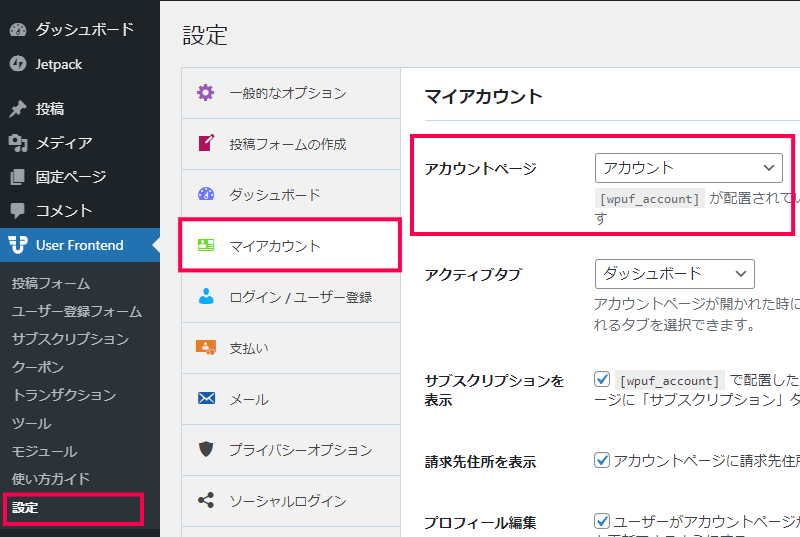This screenshot has height=537, width=800.
Task: Open Jetpack menu item
Action: (80, 64)
